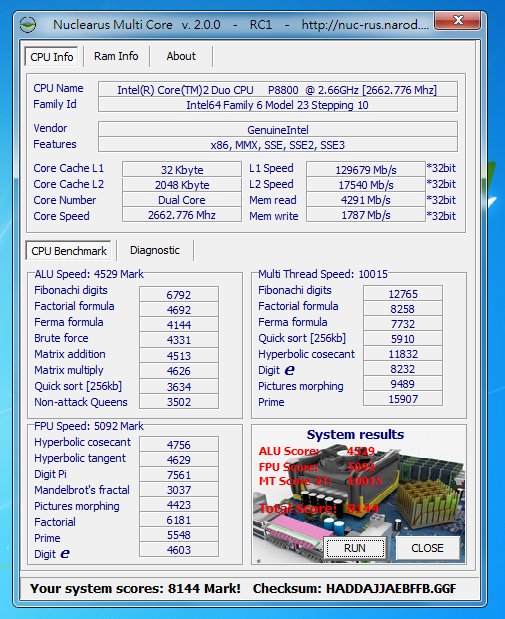Click FPU Prime score 5548
Viewport: 505px width, 619px height.
coord(179,535)
